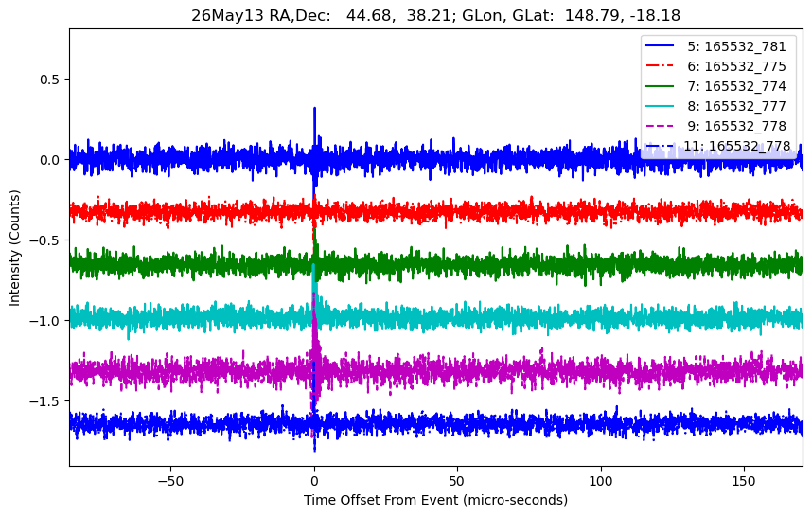Click the green line sample in legend
This screenshot has width=812, height=516.
(660, 86)
